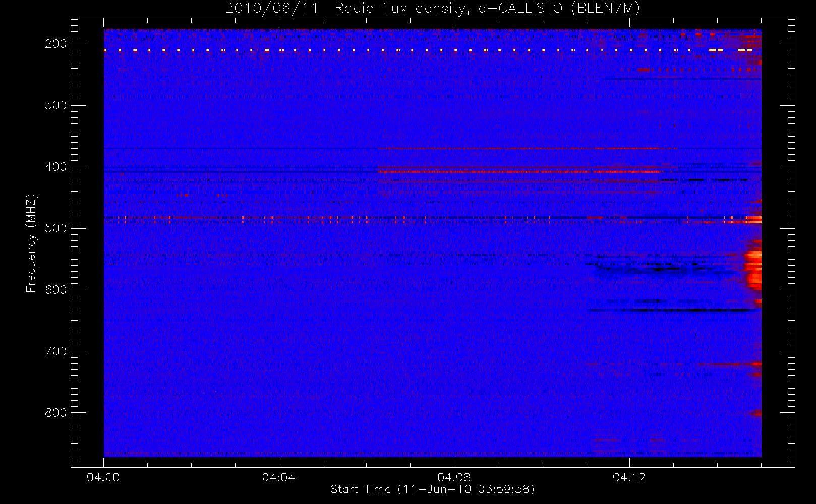Viewport: 816px width, 504px height.
Task: Click the 600 frequency tick label
Action: [x=56, y=290]
